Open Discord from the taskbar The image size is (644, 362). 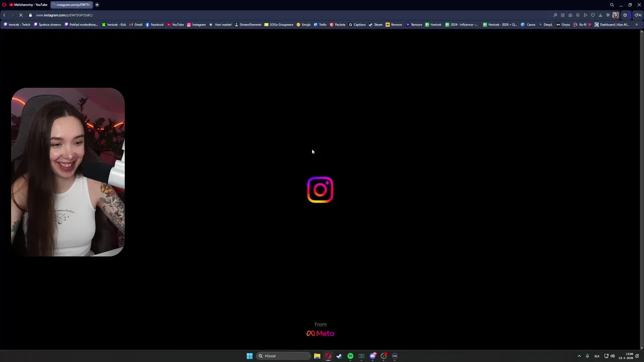coord(372,356)
